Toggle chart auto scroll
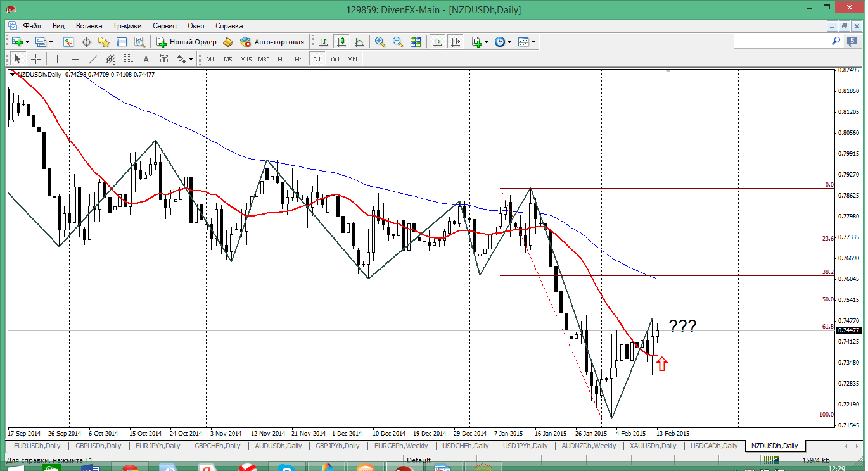 click(437, 42)
